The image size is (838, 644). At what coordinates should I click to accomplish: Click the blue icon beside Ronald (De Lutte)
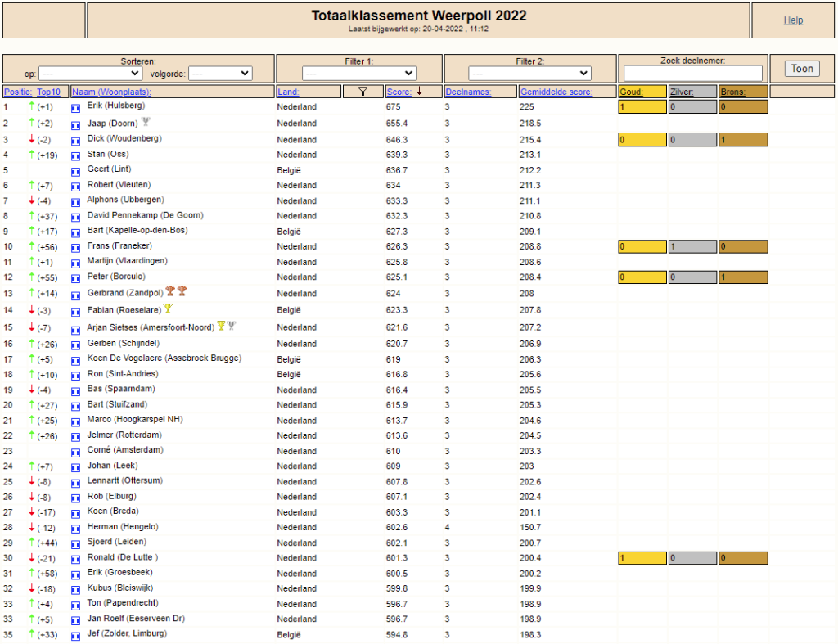(x=76, y=560)
